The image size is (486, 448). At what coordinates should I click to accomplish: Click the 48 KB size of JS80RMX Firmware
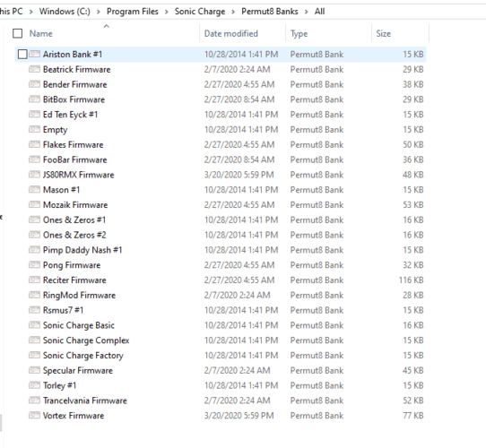pos(412,175)
